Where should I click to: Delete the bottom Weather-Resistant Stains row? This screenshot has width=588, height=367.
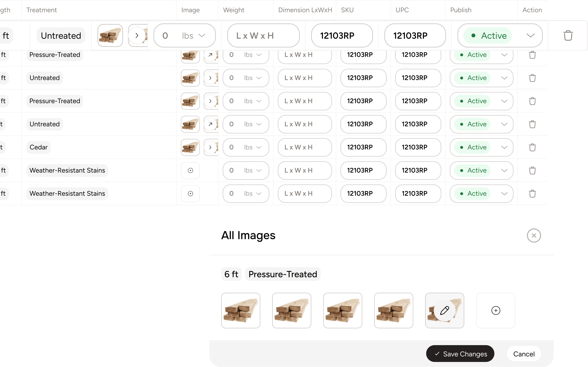(x=533, y=193)
